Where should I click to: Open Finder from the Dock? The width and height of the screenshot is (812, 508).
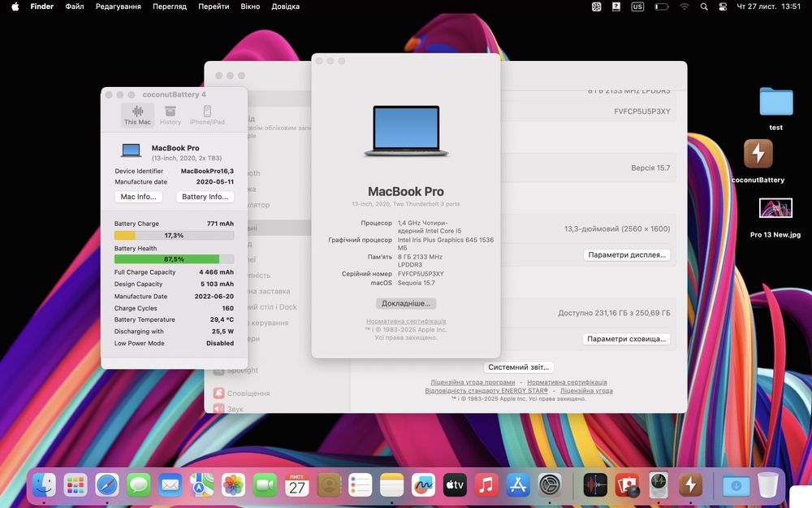click(x=44, y=485)
